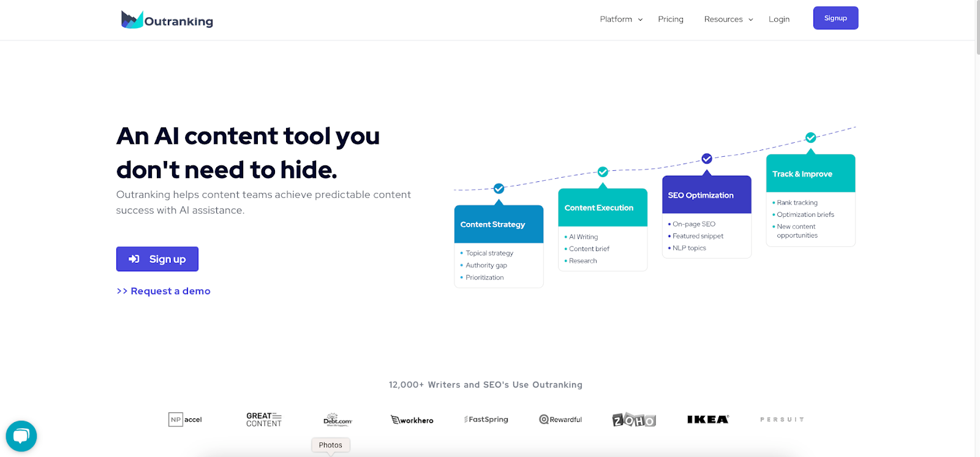
Task: Open the Platform menu
Action: tap(616, 19)
